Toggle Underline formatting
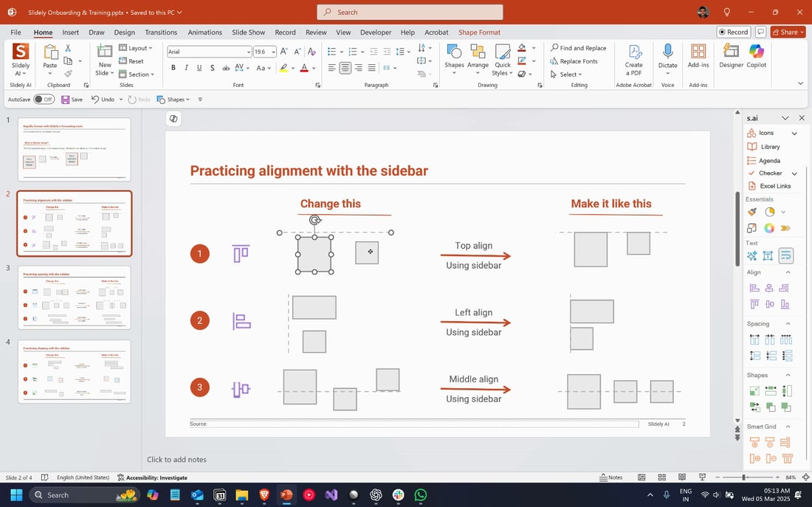 point(199,68)
